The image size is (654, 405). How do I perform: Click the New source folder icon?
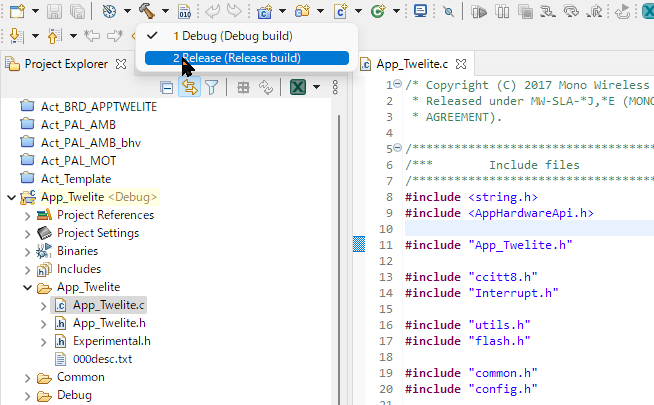tap(302, 11)
